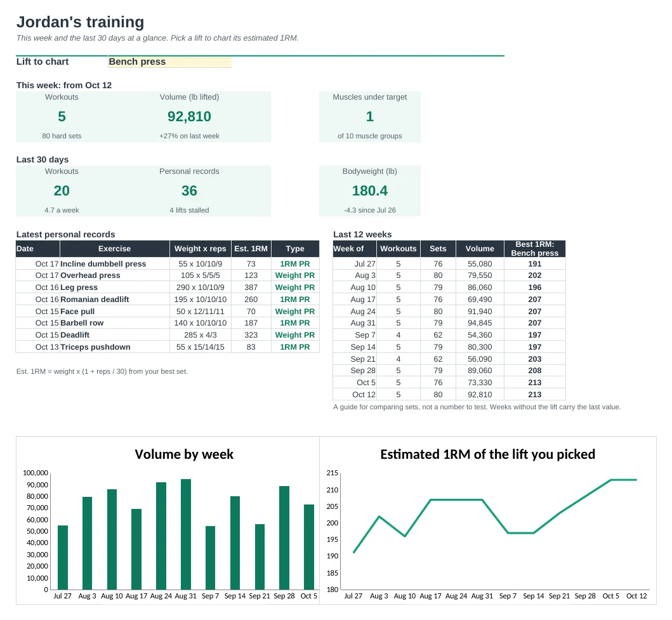This screenshot has height=620, width=672.
Task: Click the personal records count 36
Action: tap(190, 190)
